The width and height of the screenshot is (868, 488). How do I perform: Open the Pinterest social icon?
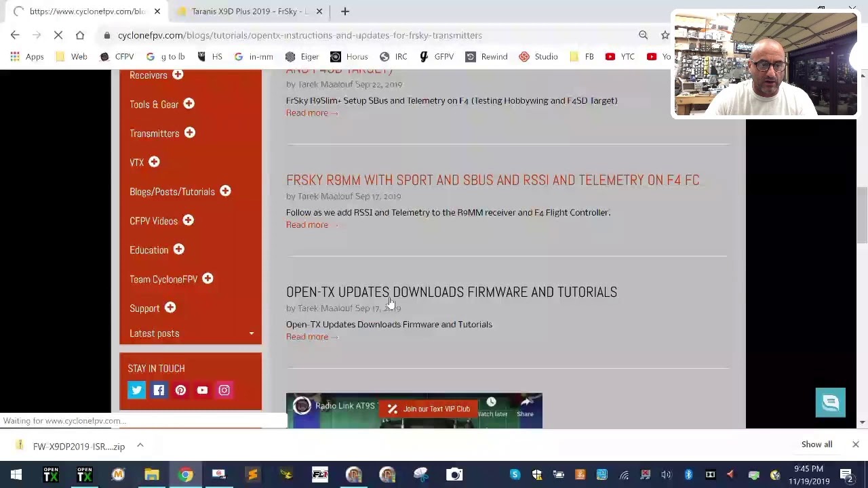click(180, 390)
